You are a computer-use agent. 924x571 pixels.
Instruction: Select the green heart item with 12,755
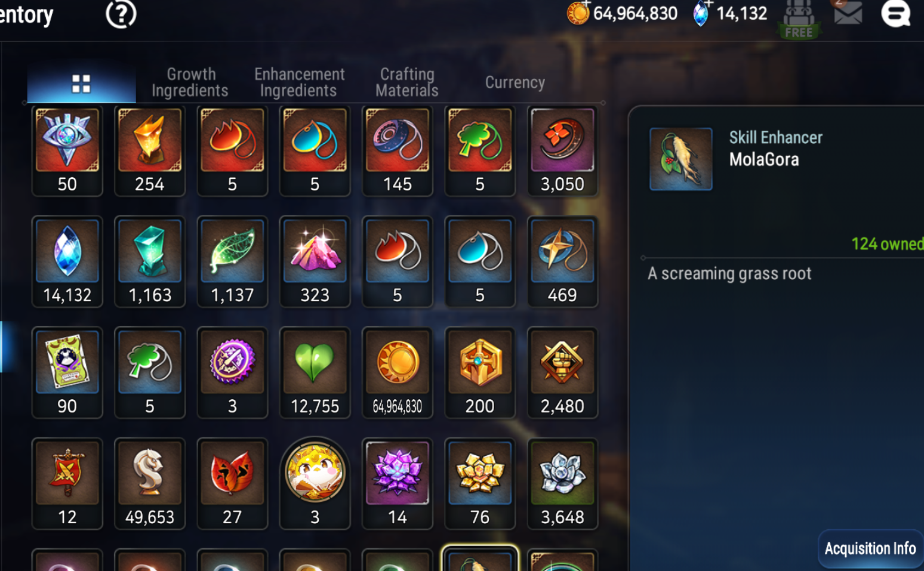click(315, 373)
